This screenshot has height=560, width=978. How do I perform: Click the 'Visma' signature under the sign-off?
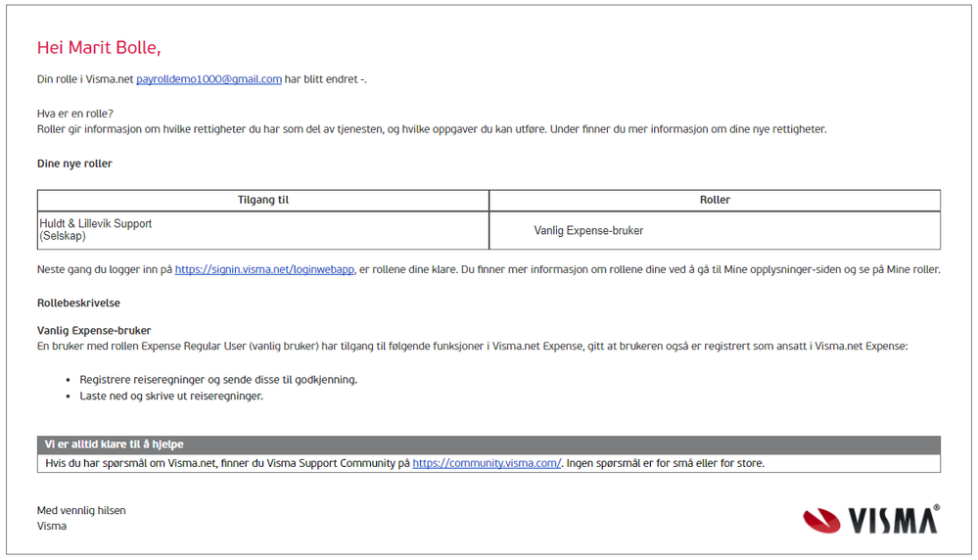tap(52, 527)
